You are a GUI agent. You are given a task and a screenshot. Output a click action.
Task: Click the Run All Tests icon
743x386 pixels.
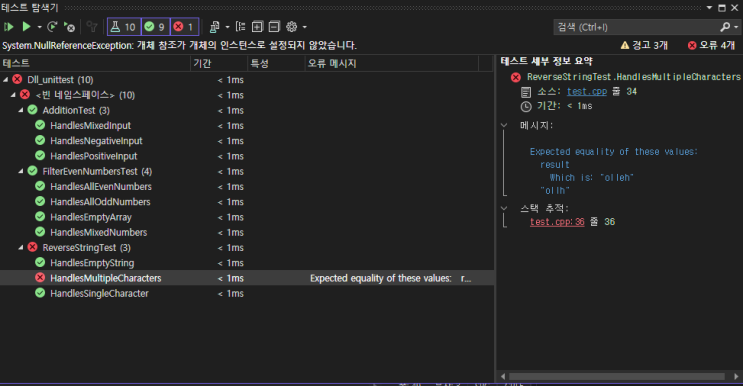[x=9, y=27]
